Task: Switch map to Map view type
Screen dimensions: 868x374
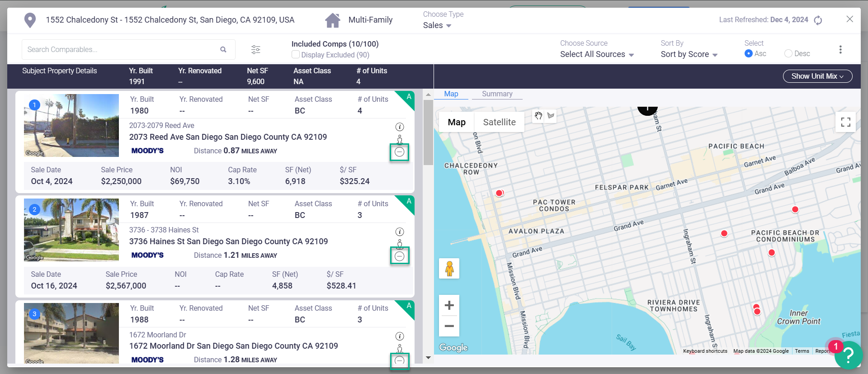Action: coord(457,122)
